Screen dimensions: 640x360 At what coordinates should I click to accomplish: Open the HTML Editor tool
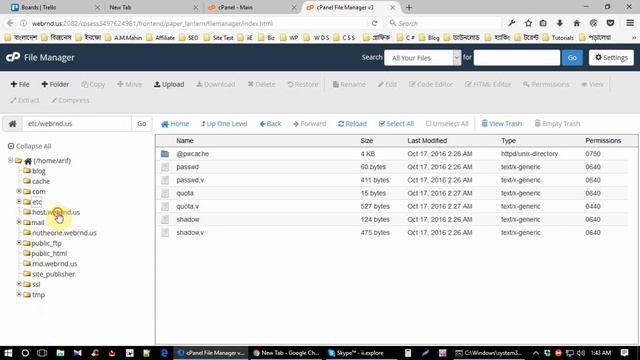pyautogui.click(x=488, y=84)
